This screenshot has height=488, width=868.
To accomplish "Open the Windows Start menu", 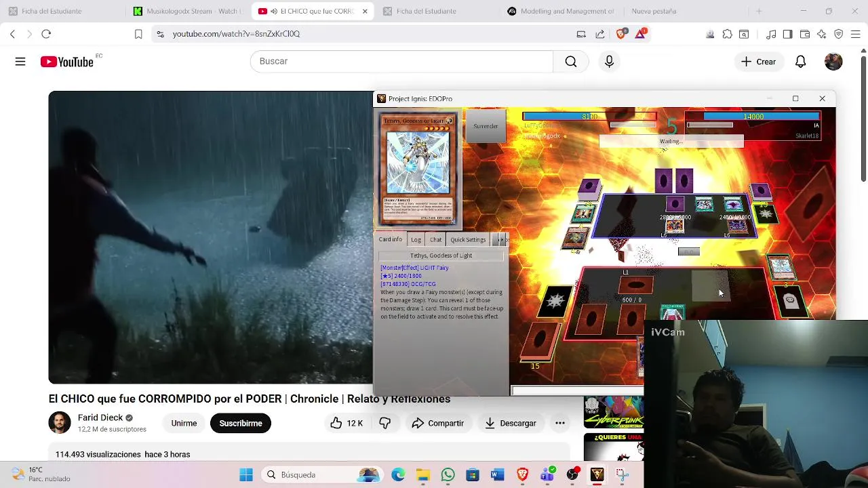I will click(246, 475).
